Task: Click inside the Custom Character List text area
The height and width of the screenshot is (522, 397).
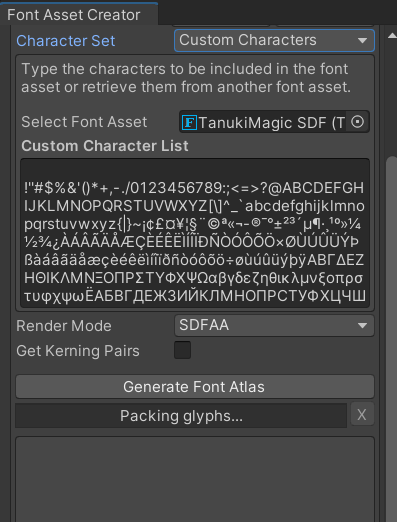Action: (x=195, y=233)
